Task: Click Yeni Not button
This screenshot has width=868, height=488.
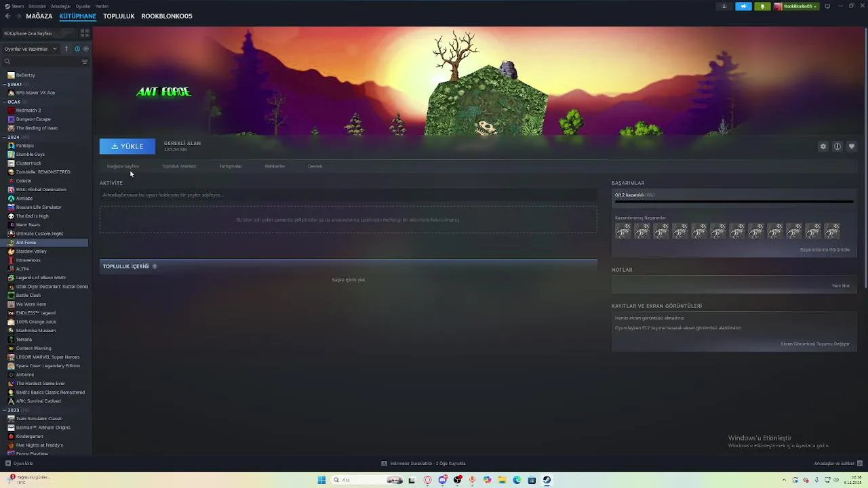Action: pyautogui.click(x=841, y=285)
